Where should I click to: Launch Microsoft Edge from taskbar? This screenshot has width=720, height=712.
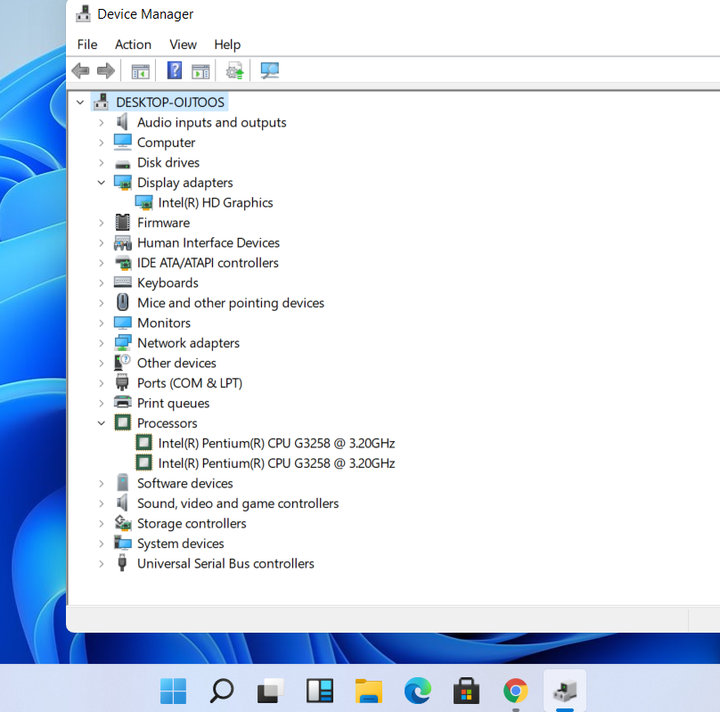417,690
